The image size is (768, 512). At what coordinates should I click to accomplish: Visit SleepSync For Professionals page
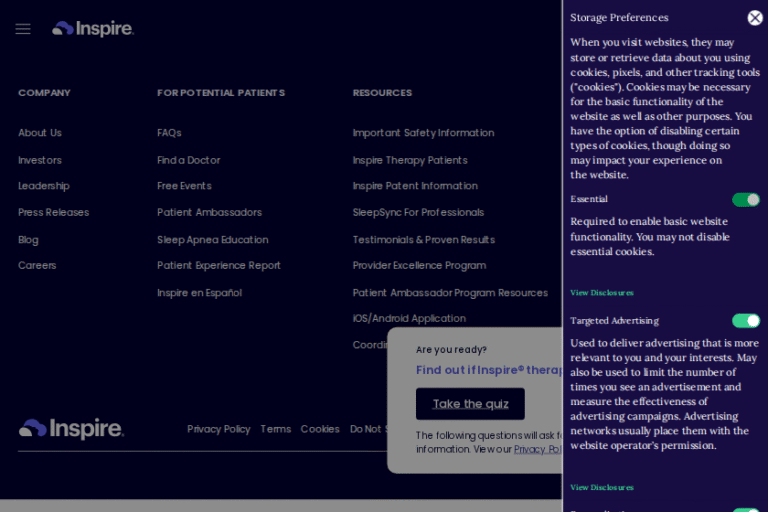pyautogui.click(x=418, y=212)
